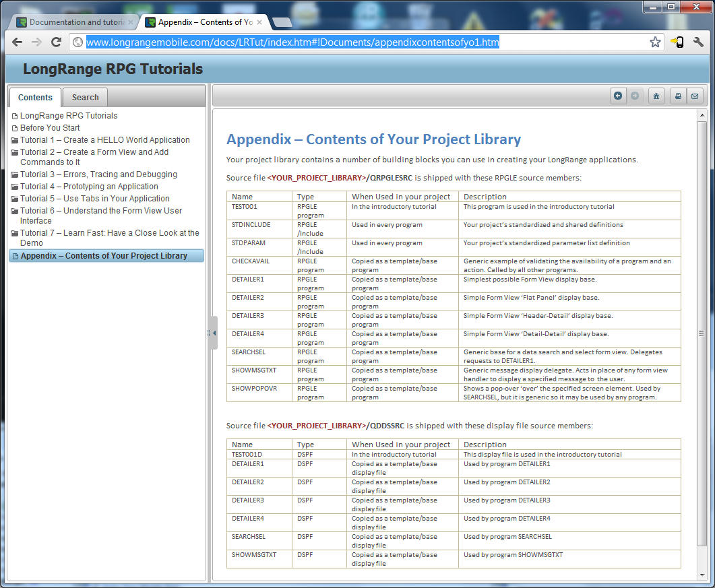This screenshot has height=588, width=715.
Task: Click the page heading Appendix – Contents
Action: pos(373,139)
